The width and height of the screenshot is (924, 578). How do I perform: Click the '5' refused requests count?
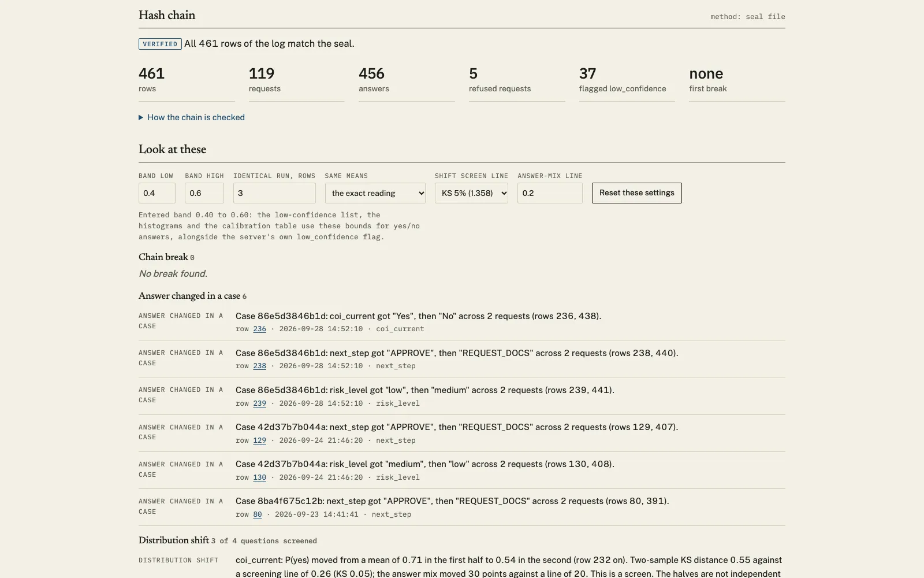click(x=474, y=73)
